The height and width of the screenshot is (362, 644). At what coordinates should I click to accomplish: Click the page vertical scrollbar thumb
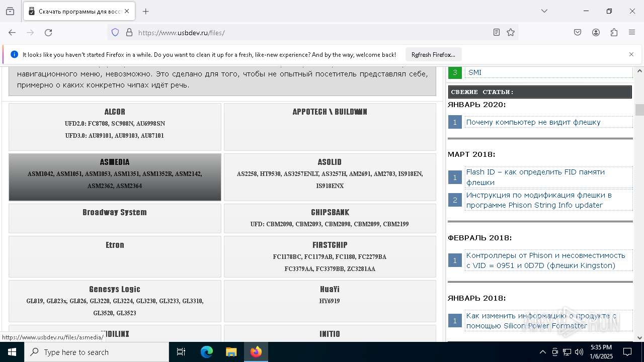click(639, 110)
